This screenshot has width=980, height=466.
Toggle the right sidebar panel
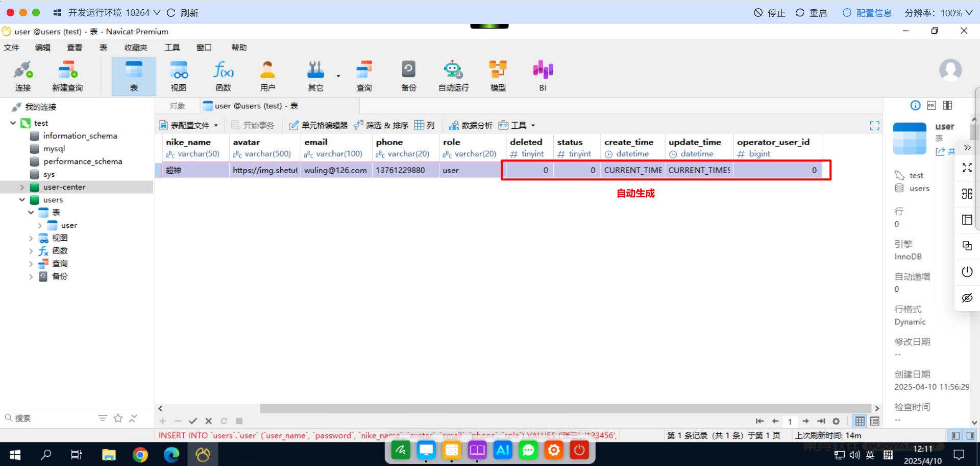[970, 435]
